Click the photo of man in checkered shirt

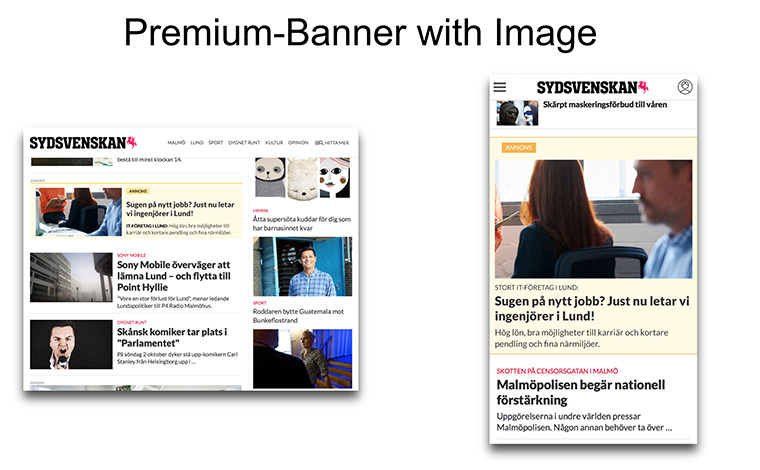[302, 266]
